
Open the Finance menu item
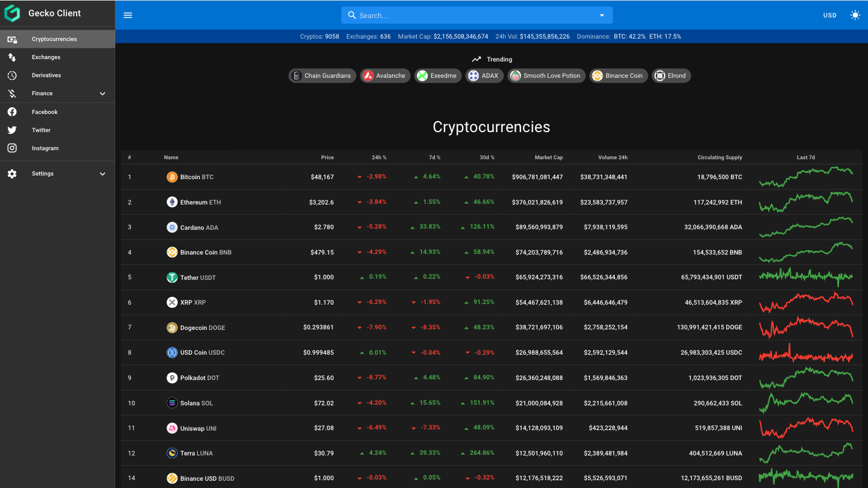coord(57,93)
